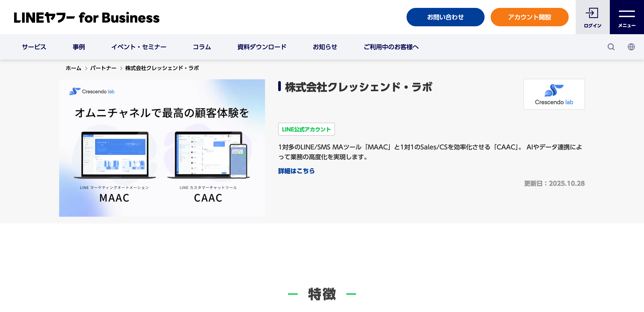This screenshot has height=312, width=644.
Task: Click the LINE公式アカウント tag
Action: click(x=306, y=129)
